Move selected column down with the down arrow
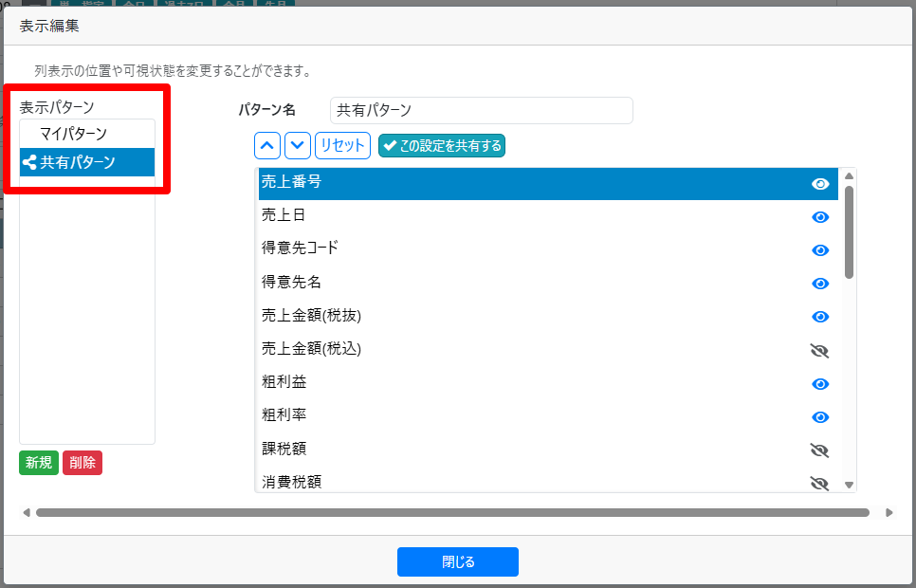This screenshot has width=916, height=588. click(x=298, y=145)
